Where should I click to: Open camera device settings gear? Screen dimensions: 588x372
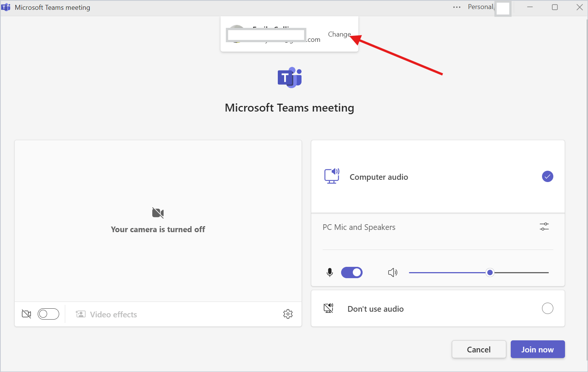(288, 314)
